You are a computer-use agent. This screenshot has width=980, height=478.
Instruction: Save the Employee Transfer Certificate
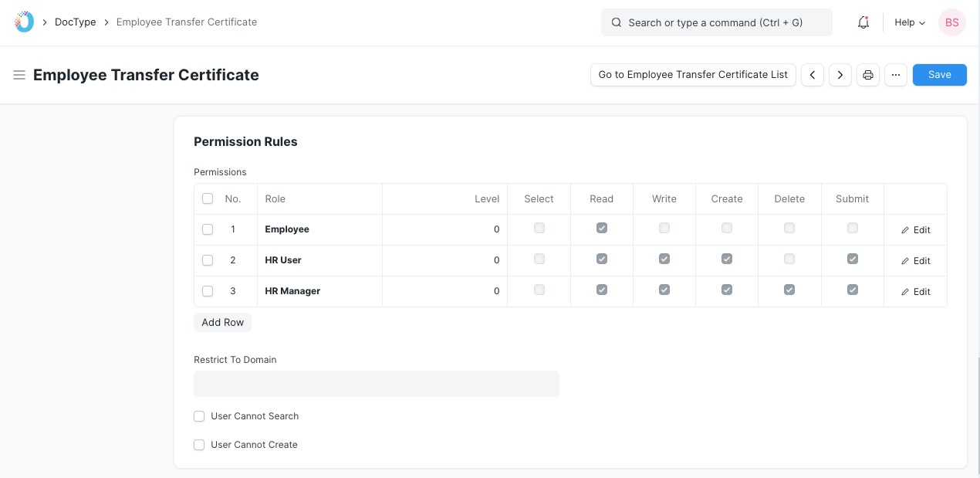pyautogui.click(x=939, y=75)
